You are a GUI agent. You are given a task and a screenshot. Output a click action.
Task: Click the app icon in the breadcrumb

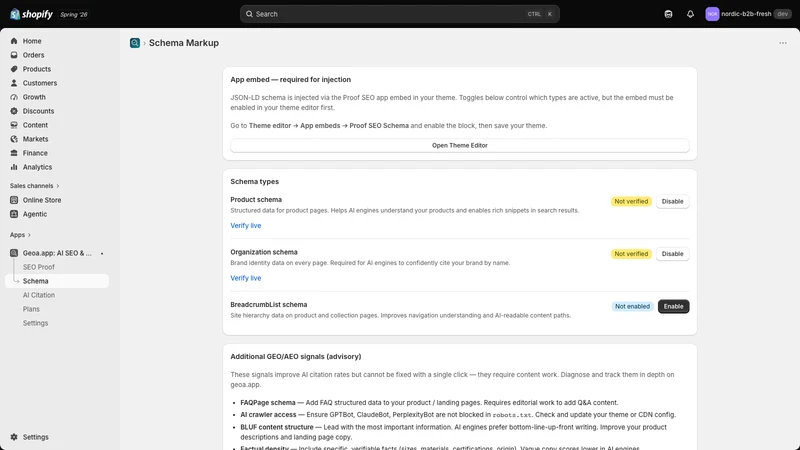[x=135, y=43]
